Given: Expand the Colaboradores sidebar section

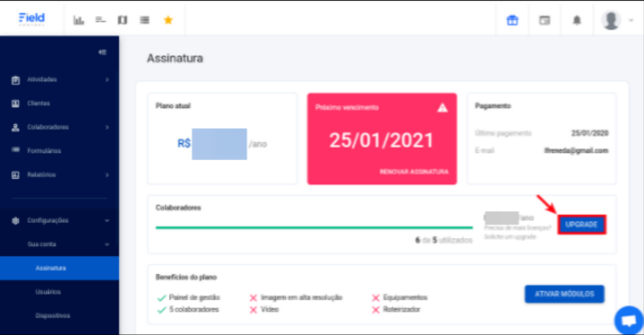Looking at the screenshot, I should [59, 127].
